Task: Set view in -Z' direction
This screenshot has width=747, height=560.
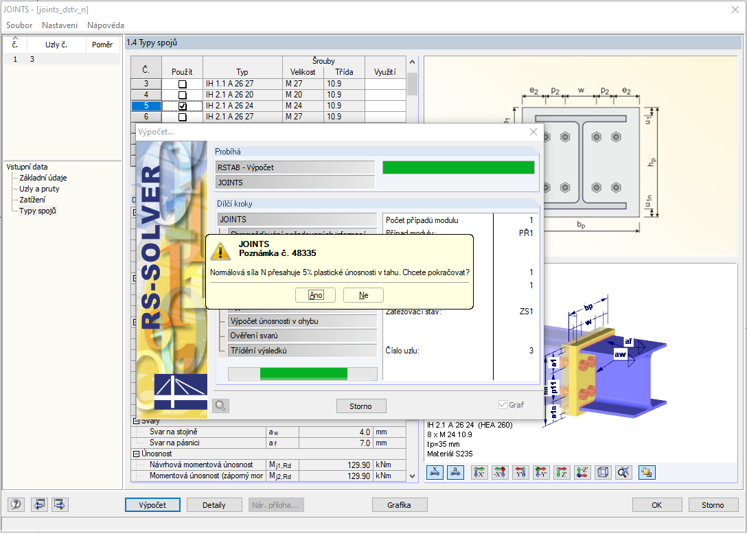Action: coord(582,472)
